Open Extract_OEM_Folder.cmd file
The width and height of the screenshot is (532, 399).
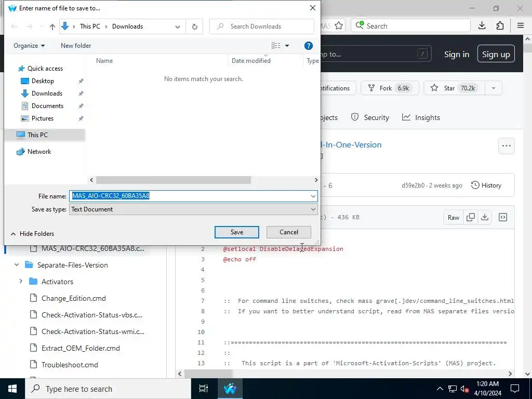tap(81, 348)
